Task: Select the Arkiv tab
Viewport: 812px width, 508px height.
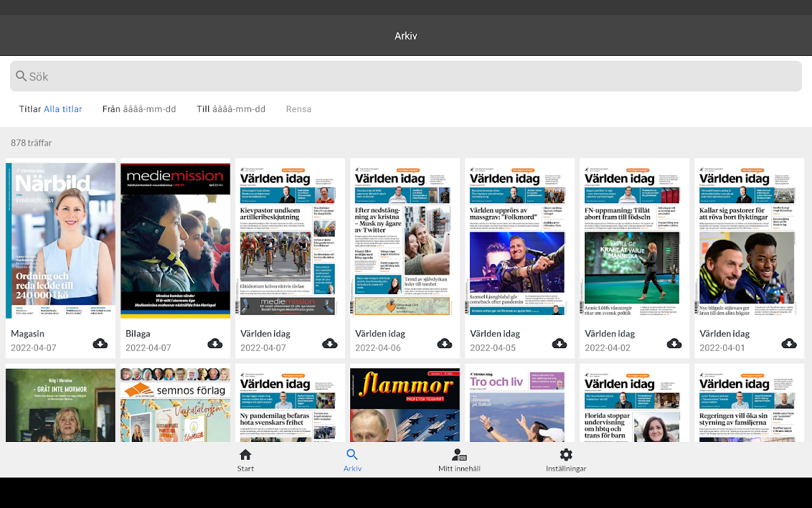Action: (352, 460)
